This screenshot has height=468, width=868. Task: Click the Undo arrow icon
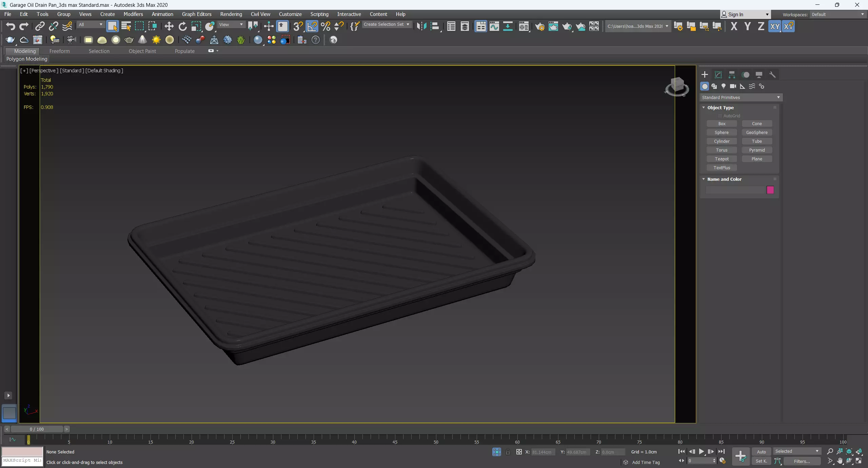point(11,26)
